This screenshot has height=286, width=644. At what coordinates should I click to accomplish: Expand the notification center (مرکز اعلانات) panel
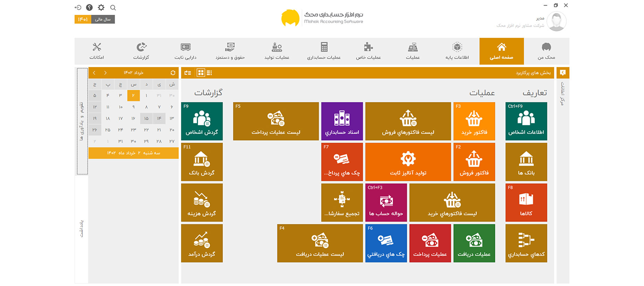(563, 94)
